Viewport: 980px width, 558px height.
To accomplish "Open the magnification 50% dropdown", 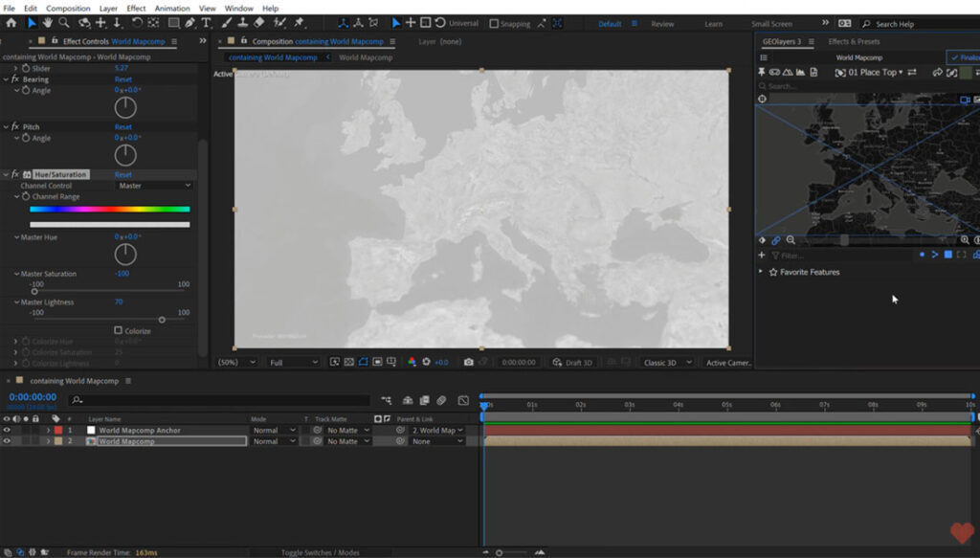I will point(236,363).
